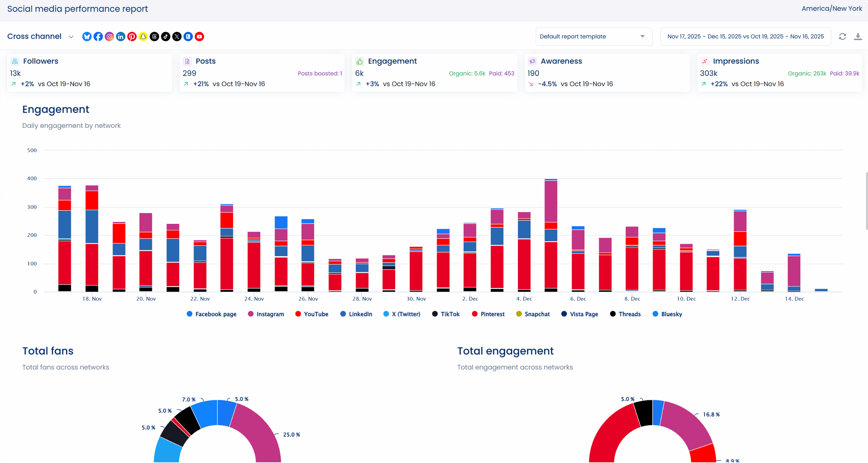Click the Bluesky network icon

[87, 36]
